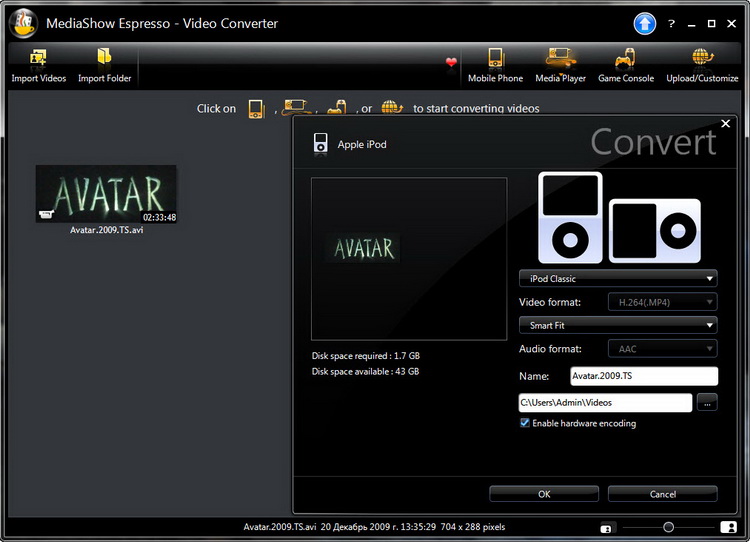
Task: Click the Import Folder icon
Action: 104,58
